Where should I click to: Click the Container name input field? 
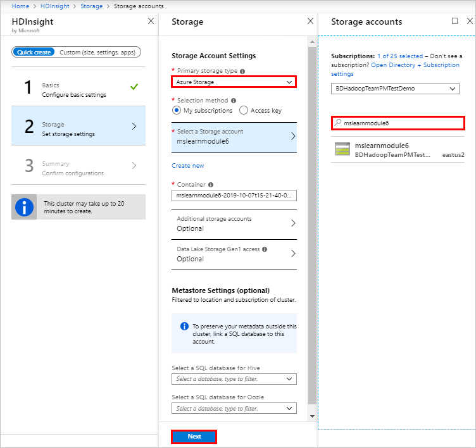[x=234, y=196]
